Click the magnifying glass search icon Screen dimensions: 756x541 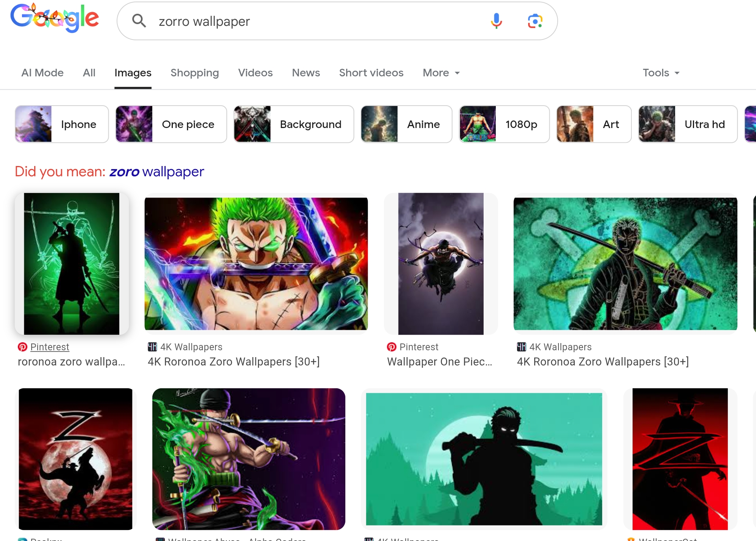(139, 21)
